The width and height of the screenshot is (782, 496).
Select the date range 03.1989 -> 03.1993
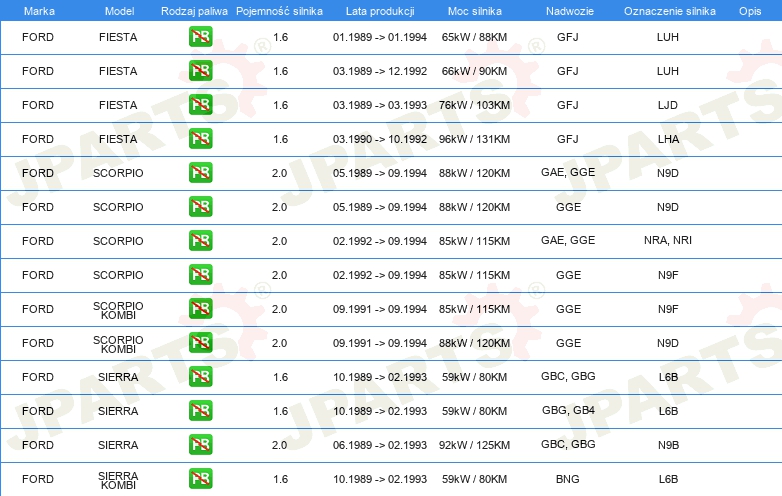pos(380,105)
